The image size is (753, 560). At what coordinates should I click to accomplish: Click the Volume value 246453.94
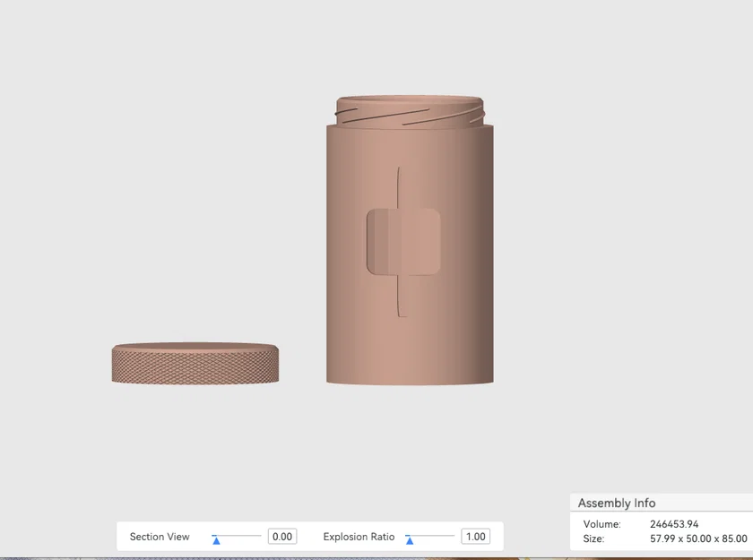click(x=674, y=524)
